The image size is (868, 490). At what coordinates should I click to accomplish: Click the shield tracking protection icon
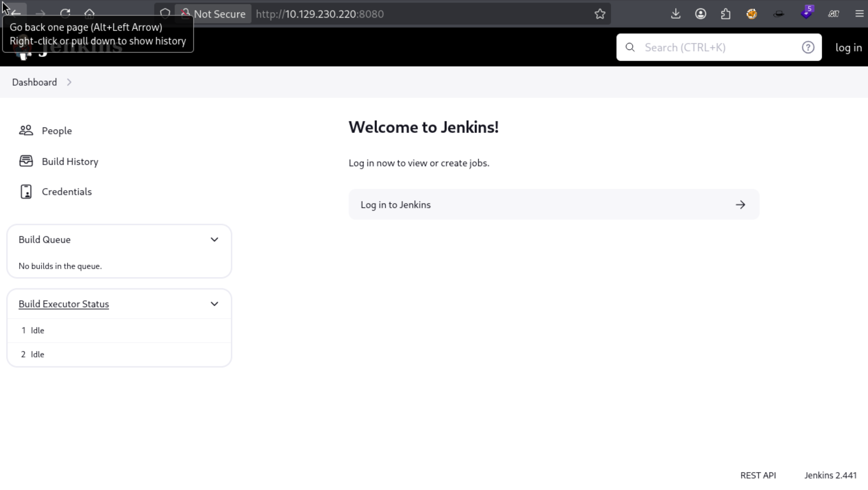(165, 14)
